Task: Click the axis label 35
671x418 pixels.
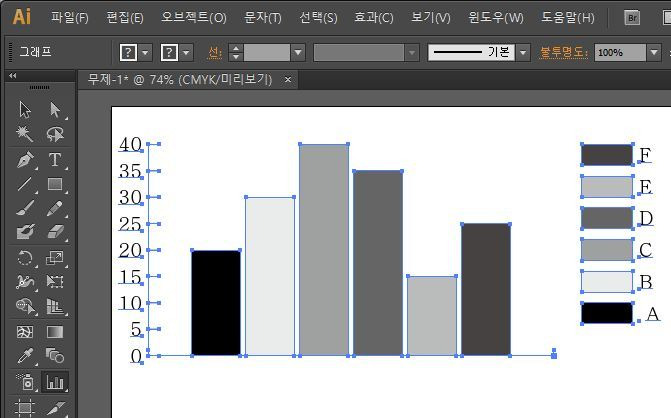Action: 130,171
